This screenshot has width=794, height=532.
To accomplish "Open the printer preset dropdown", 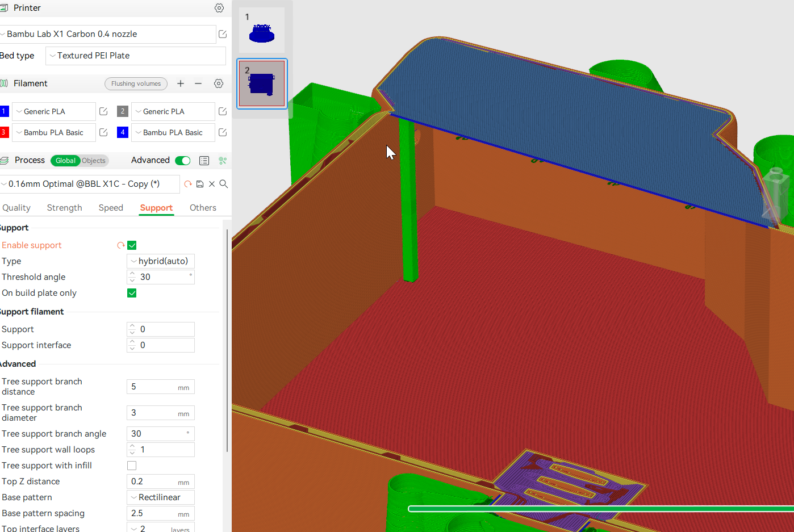I will click(108, 34).
